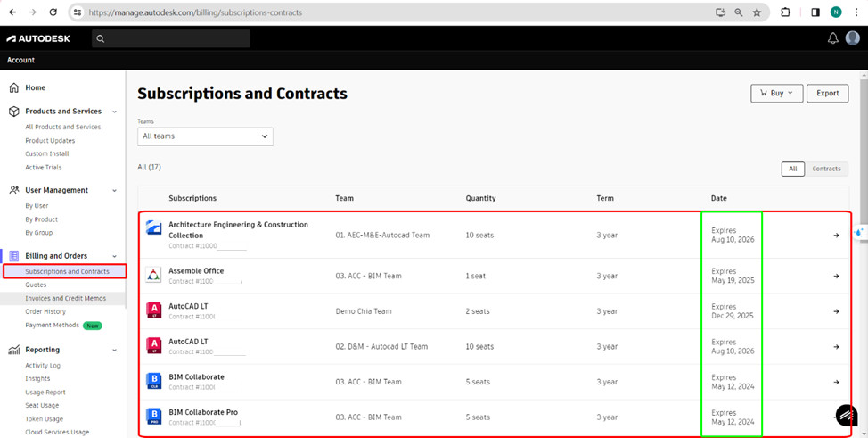
Task: Select Subscriptions and Contracts in sidebar
Action: [65, 271]
